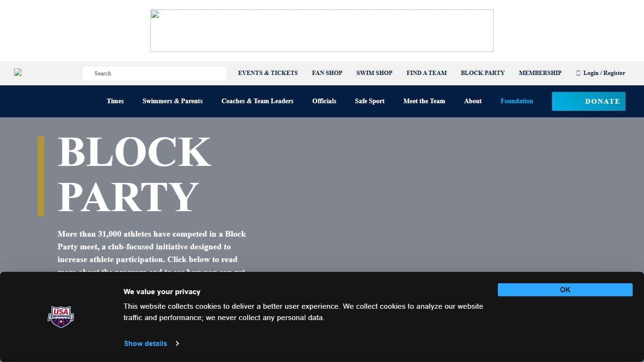Select Find a Team
The width and height of the screenshot is (644, 362).
tap(427, 73)
